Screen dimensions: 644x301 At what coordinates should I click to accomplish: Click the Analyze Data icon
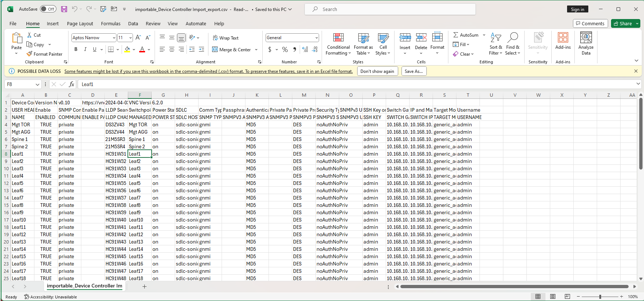click(x=586, y=44)
